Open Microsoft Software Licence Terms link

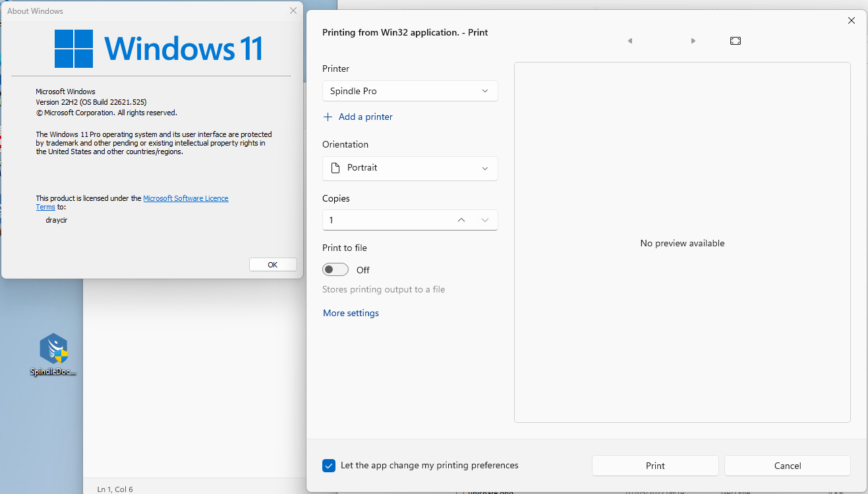(186, 198)
